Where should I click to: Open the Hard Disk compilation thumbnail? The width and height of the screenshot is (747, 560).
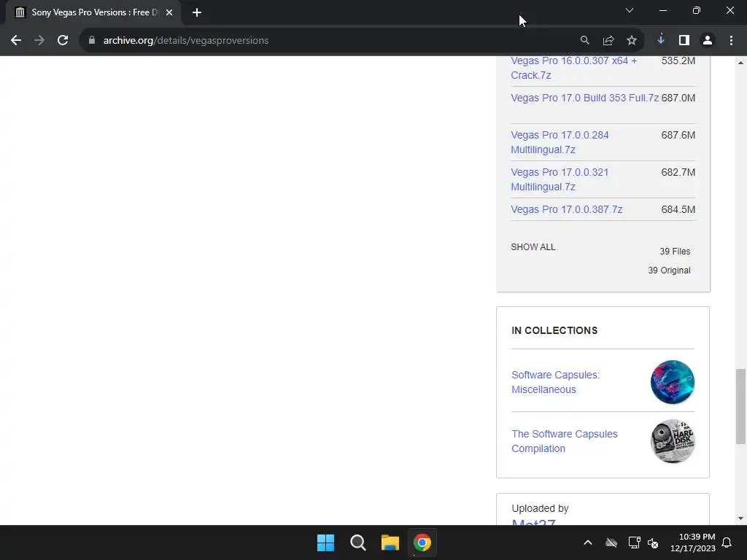672,441
